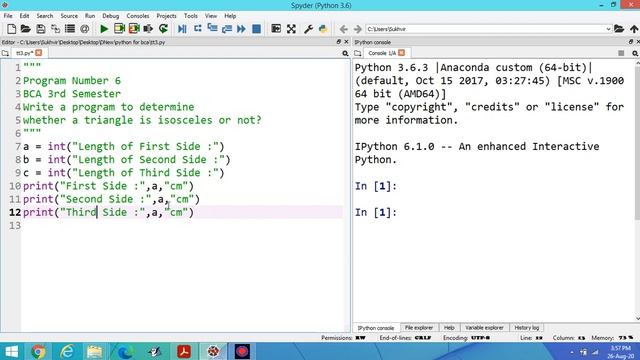Open the Projects menu
The width and height of the screenshot is (640, 360).
coord(166,16)
